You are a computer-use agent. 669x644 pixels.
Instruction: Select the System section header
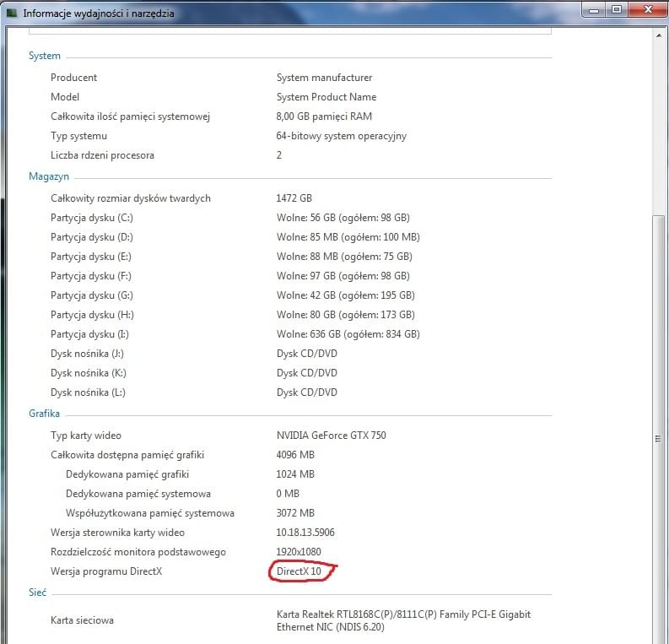[45, 56]
